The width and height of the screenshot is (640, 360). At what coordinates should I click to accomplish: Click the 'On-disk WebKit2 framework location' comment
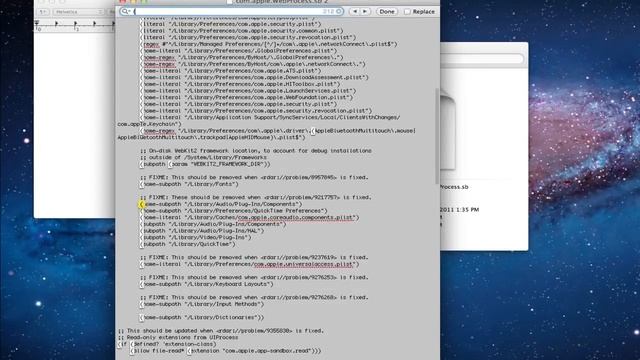256,151
